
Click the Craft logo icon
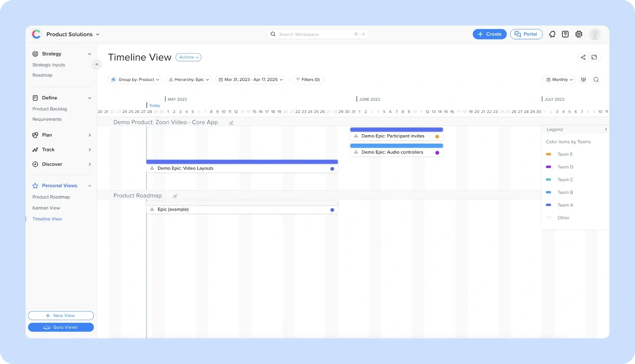coord(36,34)
